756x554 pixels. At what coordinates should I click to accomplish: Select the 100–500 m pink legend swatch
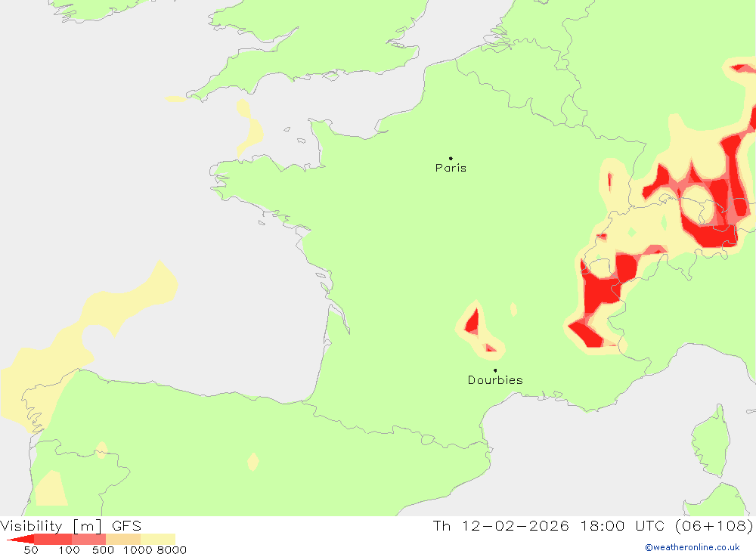[x=88, y=539]
